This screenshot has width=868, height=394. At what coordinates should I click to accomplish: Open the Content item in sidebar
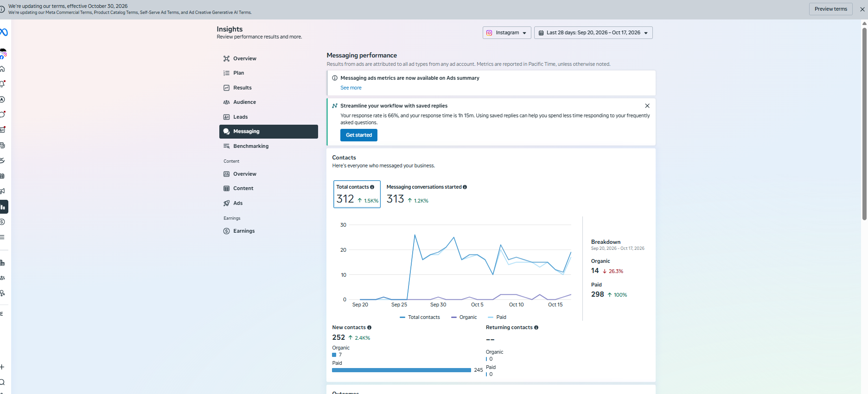tap(268, 188)
